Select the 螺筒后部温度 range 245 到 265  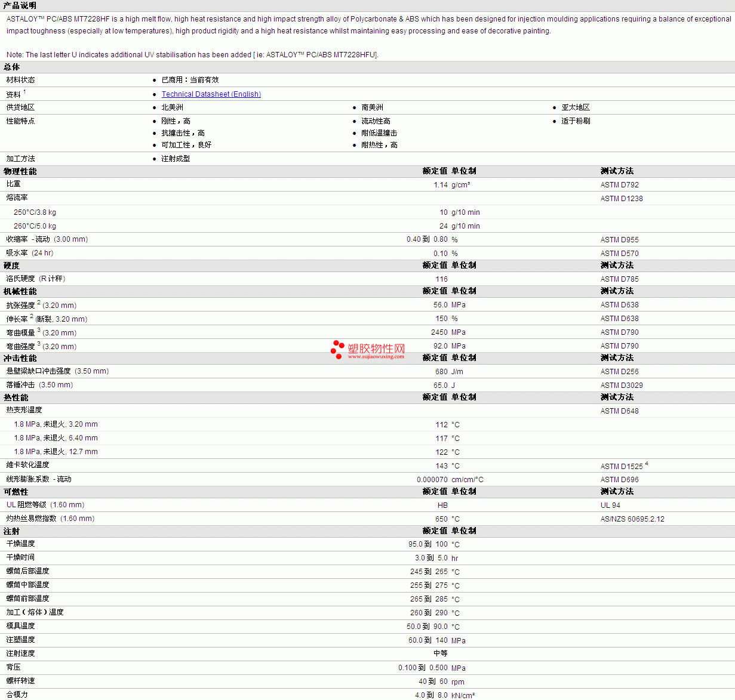[429, 572]
